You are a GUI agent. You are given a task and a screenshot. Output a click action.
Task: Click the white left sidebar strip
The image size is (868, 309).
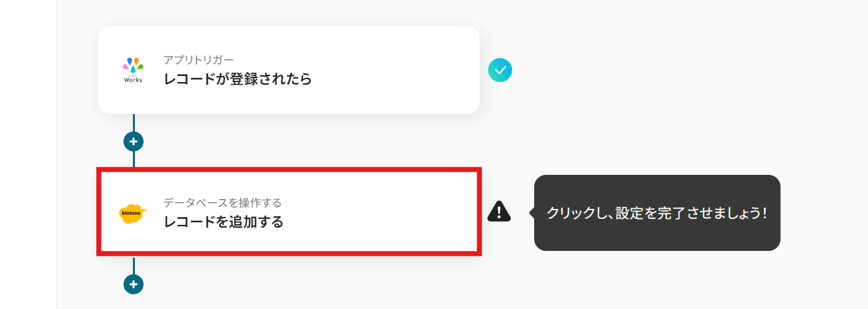[28, 153]
